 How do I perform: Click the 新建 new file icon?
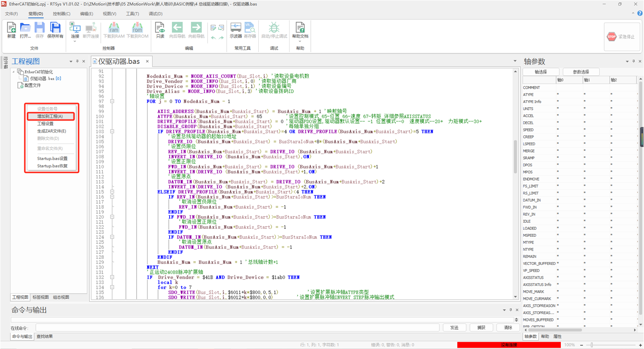click(11, 28)
